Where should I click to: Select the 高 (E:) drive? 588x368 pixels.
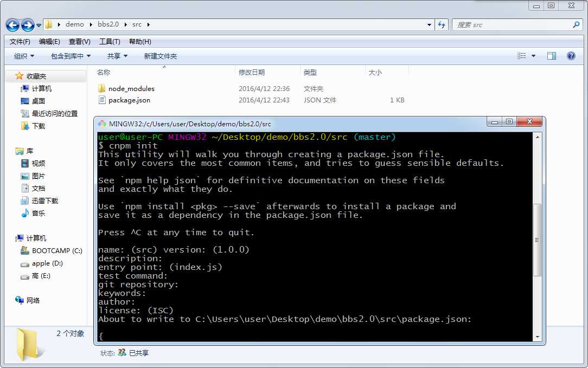click(41, 276)
